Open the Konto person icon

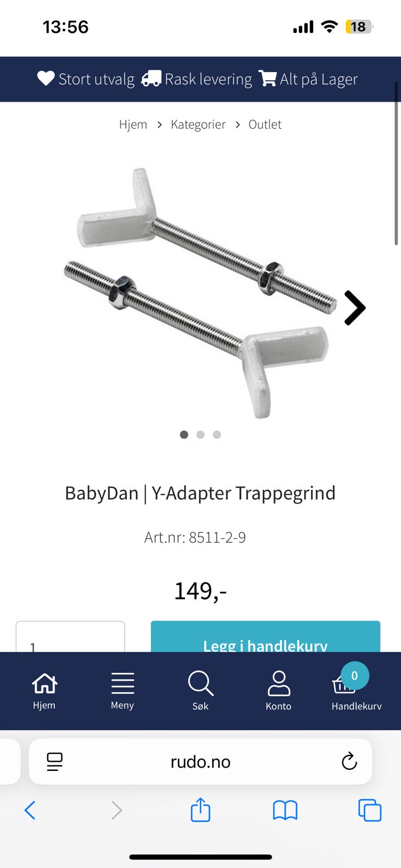279,684
